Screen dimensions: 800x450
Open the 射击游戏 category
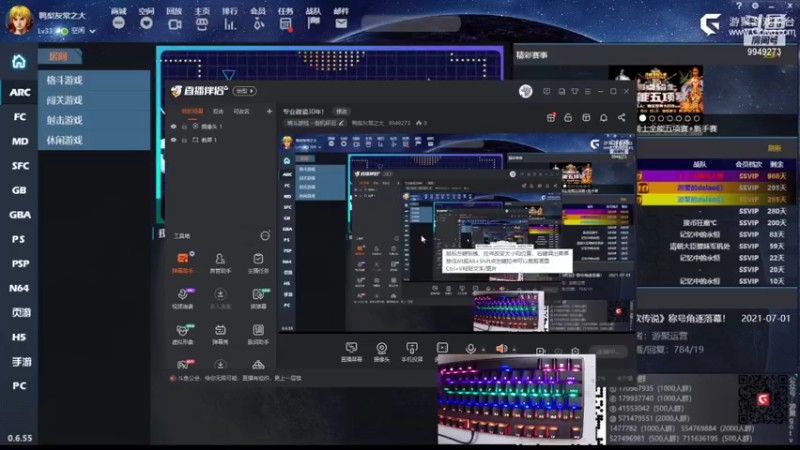click(94, 120)
